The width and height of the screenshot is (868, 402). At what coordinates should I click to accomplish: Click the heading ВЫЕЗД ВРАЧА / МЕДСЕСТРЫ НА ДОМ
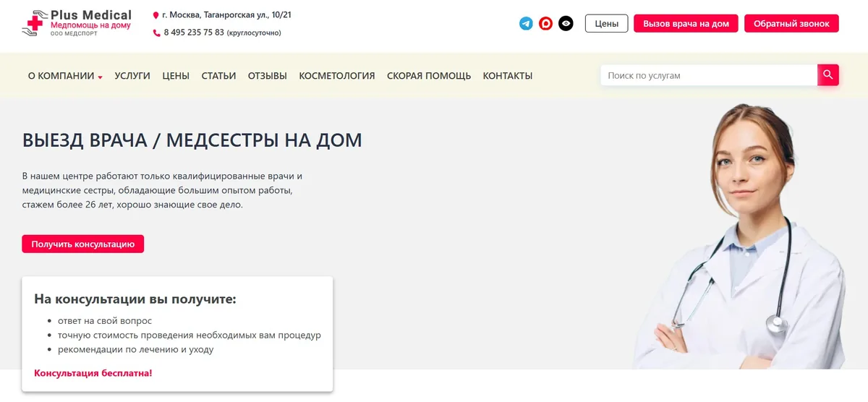[192, 140]
